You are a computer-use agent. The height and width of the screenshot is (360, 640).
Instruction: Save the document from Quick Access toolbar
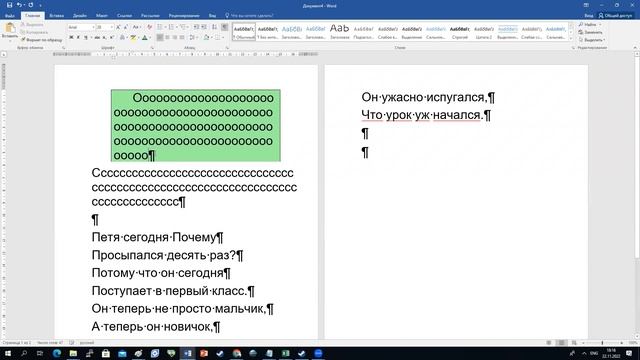(x=9, y=5)
